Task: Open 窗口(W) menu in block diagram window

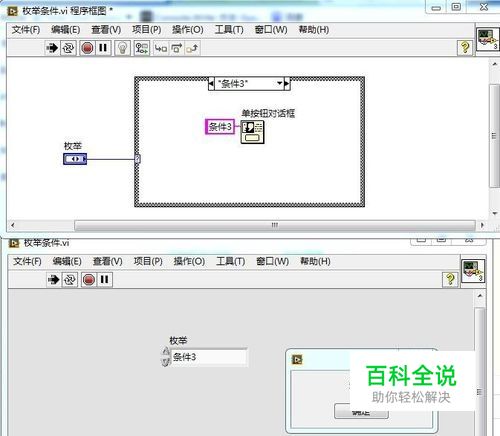Action: coord(271,30)
